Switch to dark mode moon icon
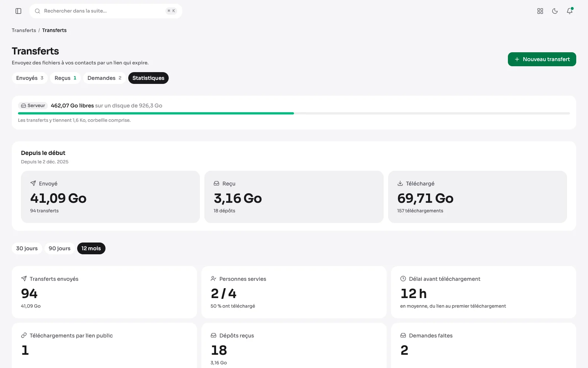Screen dimensions: 588x368 [x=555, y=11]
